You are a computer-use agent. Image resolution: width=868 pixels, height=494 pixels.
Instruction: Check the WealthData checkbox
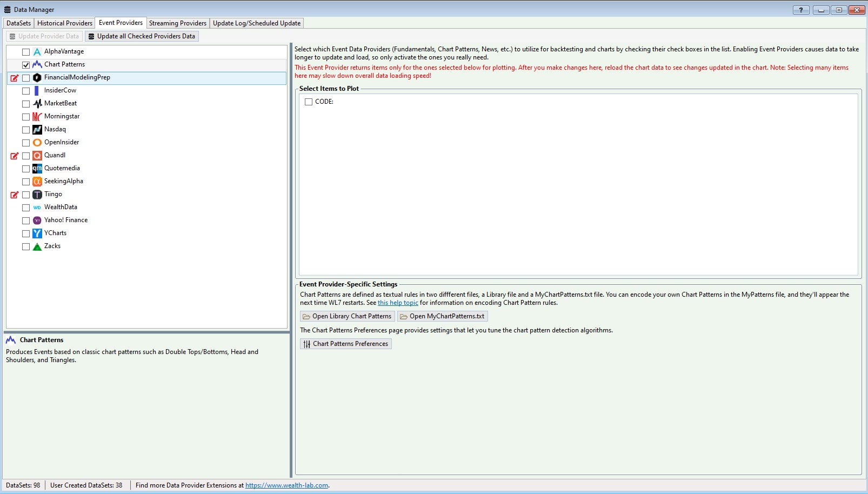tap(26, 208)
